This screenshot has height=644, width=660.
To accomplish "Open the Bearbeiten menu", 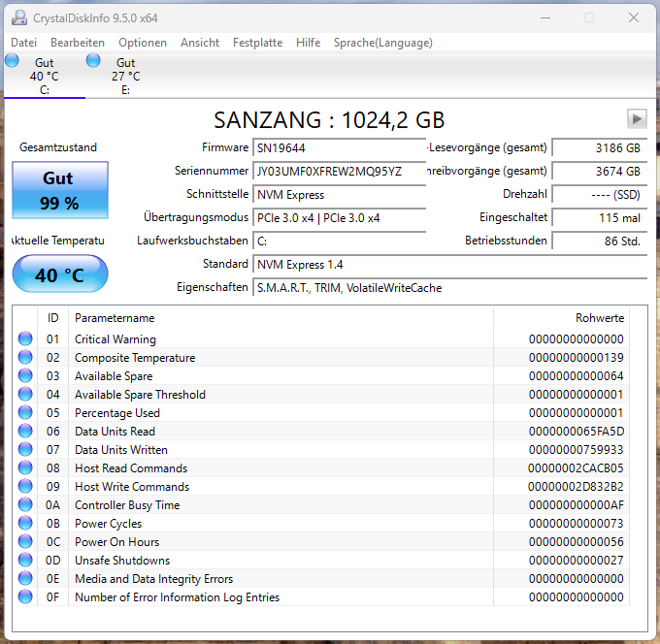I will click(x=78, y=43).
